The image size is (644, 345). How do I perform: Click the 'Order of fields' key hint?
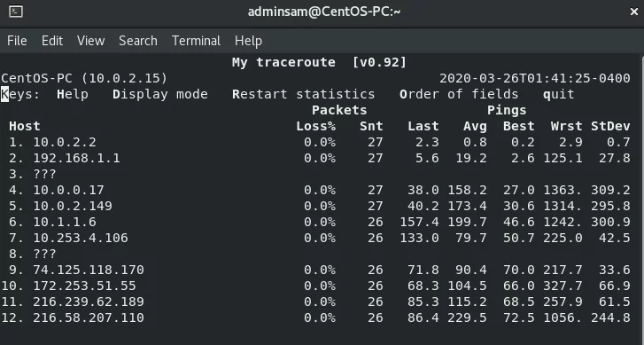tap(459, 94)
